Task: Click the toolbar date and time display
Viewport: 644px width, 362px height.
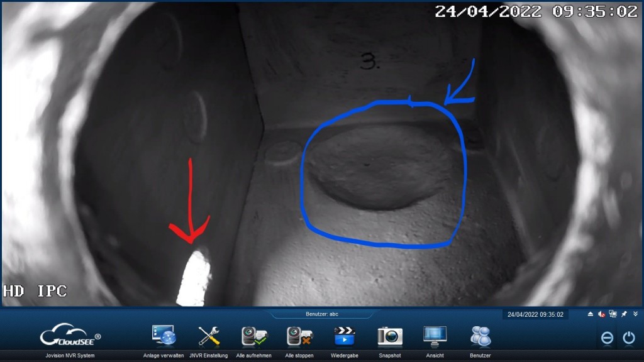Action: [x=535, y=314]
